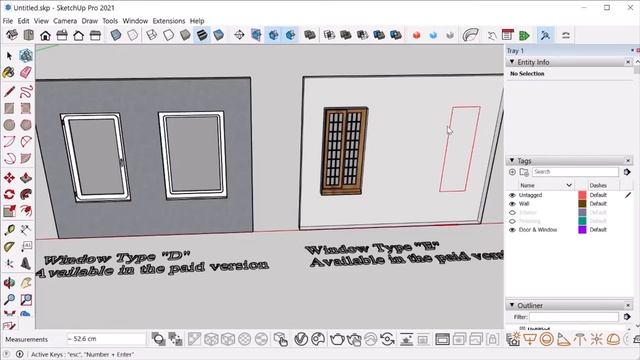Activate the Push/Pull tool
The width and height of the screenshot is (640, 360).
click(x=26, y=178)
